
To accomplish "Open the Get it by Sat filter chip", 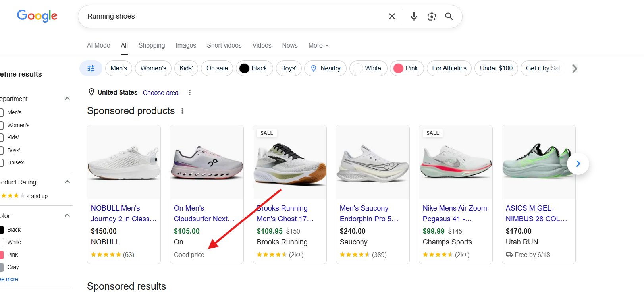I will [543, 68].
